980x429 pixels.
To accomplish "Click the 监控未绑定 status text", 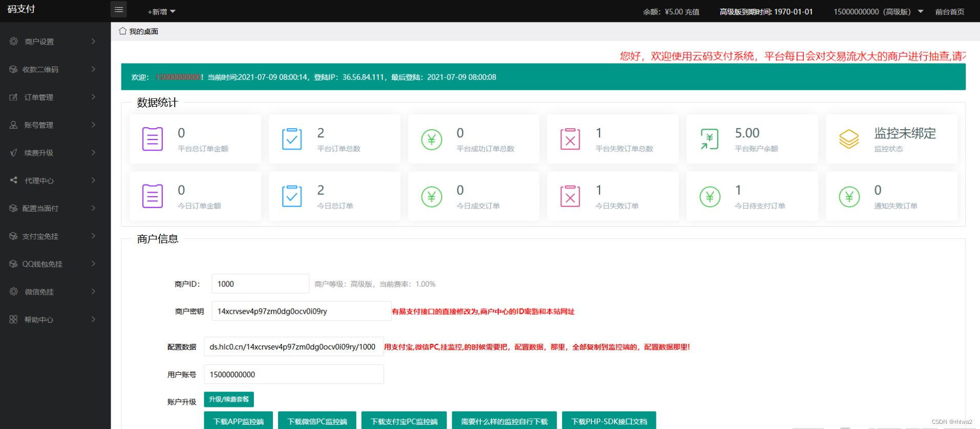I will pyautogui.click(x=905, y=133).
